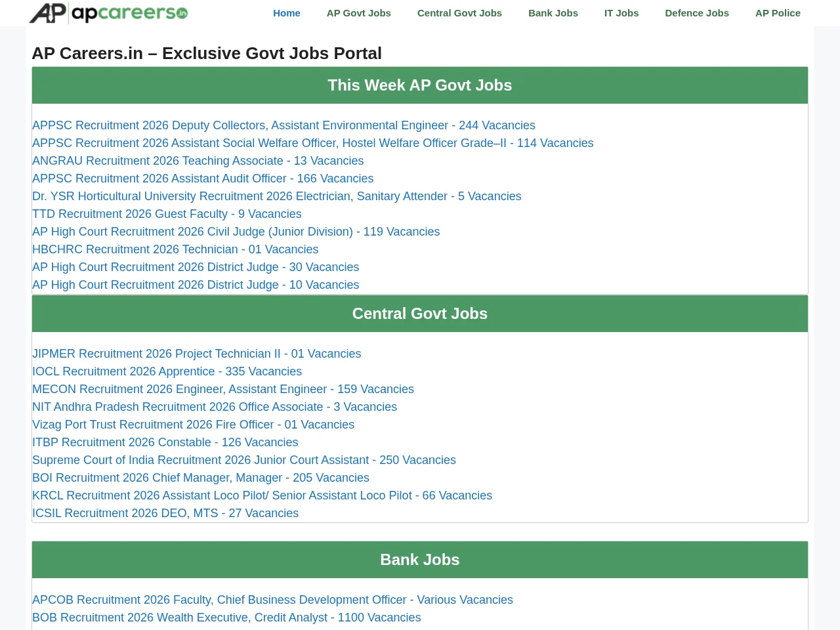Click the Central Govt Jobs section header
This screenshot has width=840, height=630.
(x=420, y=314)
